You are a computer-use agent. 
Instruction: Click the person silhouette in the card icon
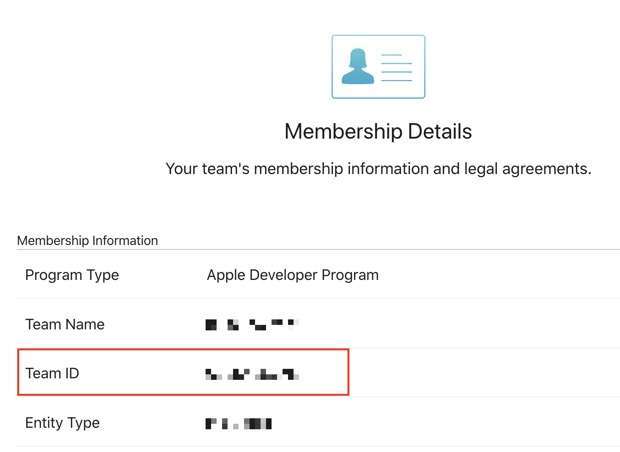click(358, 66)
